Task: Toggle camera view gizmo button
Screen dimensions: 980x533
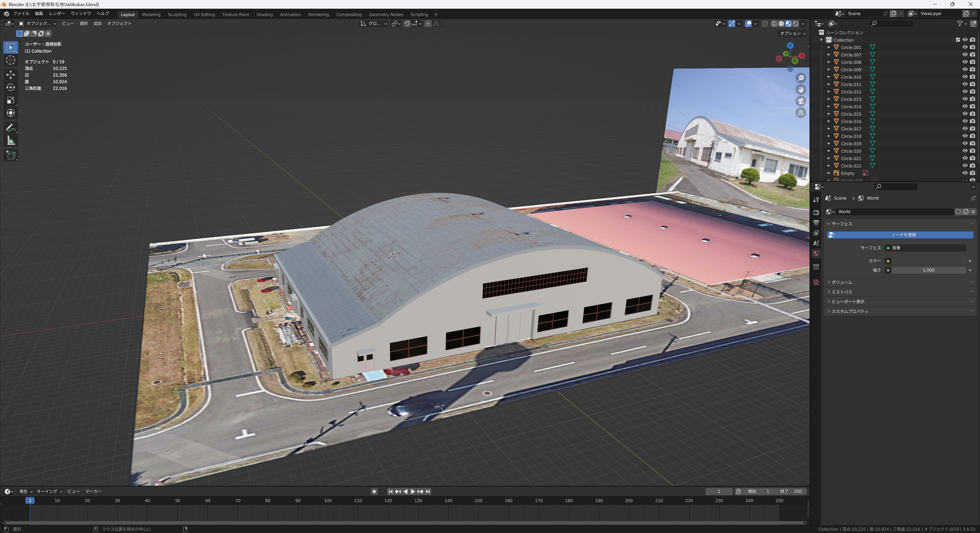Action: pyautogui.click(x=801, y=101)
